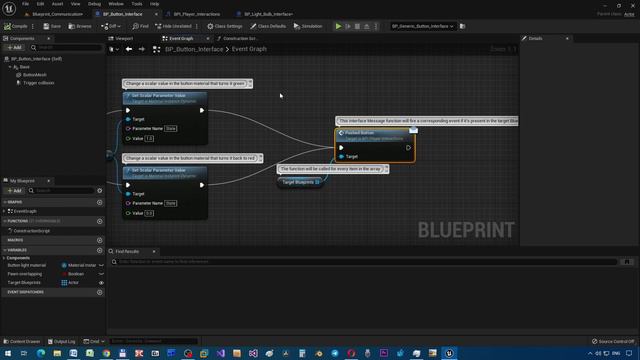
Task: Close the Event Graph tab
Action: [x=208, y=38]
